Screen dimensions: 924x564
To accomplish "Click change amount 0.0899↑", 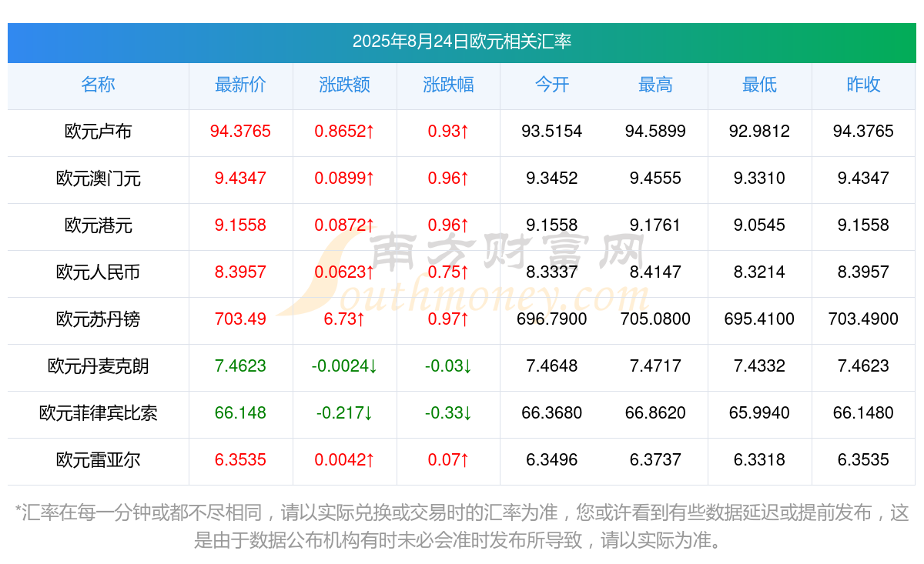I will (344, 179).
